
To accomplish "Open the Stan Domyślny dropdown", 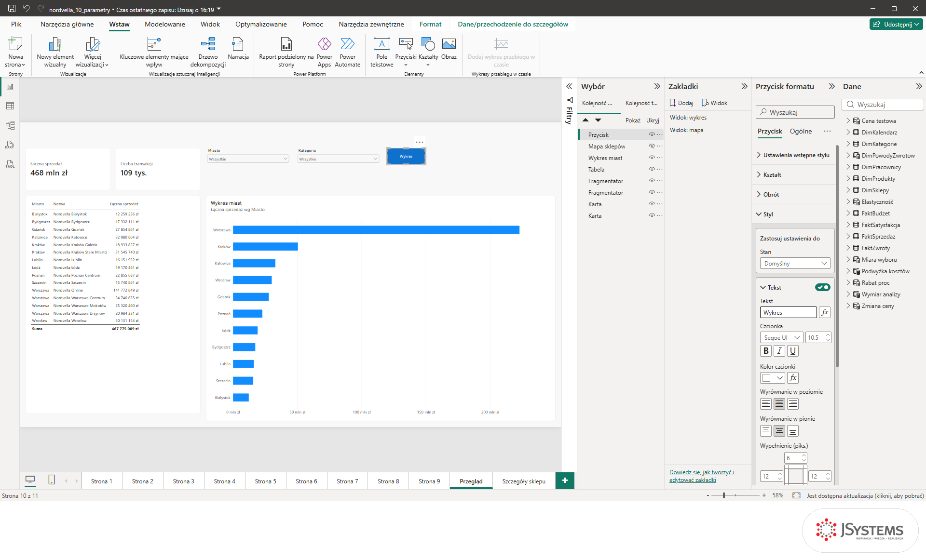I will click(x=795, y=263).
